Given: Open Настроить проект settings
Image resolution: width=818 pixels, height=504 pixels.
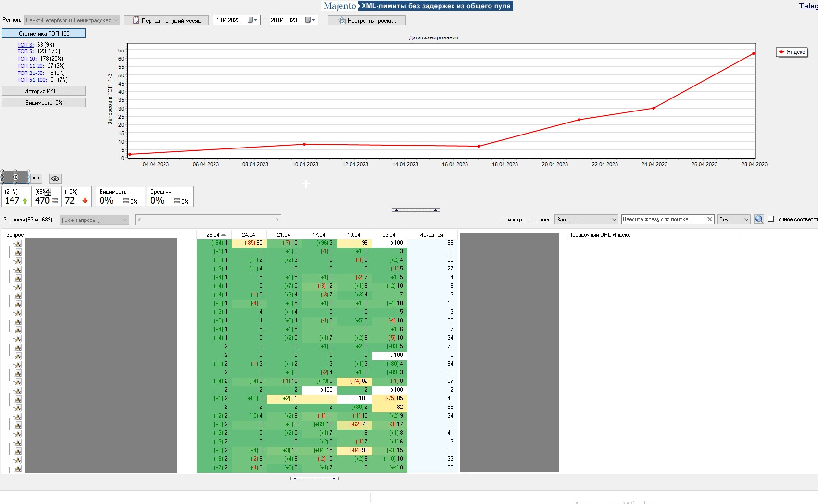Looking at the screenshot, I should pyautogui.click(x=367, y=20).
